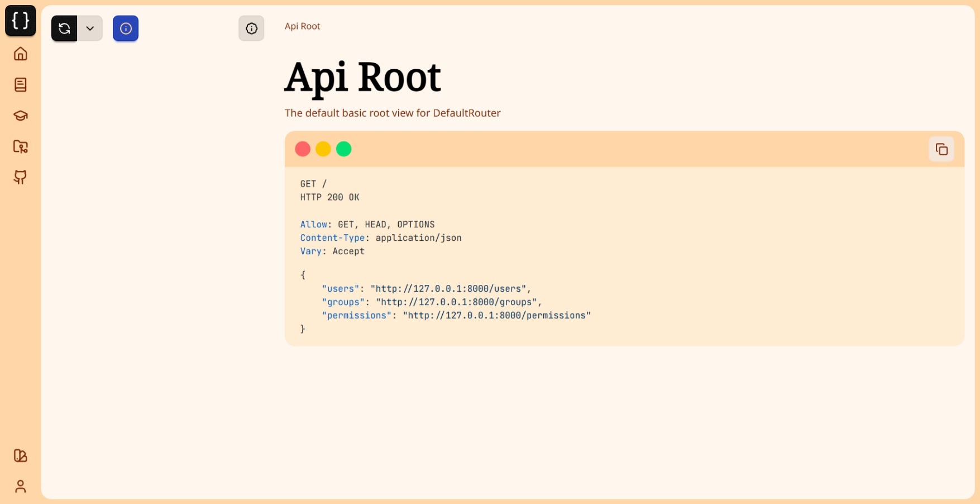Click the yellow traffic light dot
Image resolution: width=980 pixels, height=504 pixels.
point(323,149)
